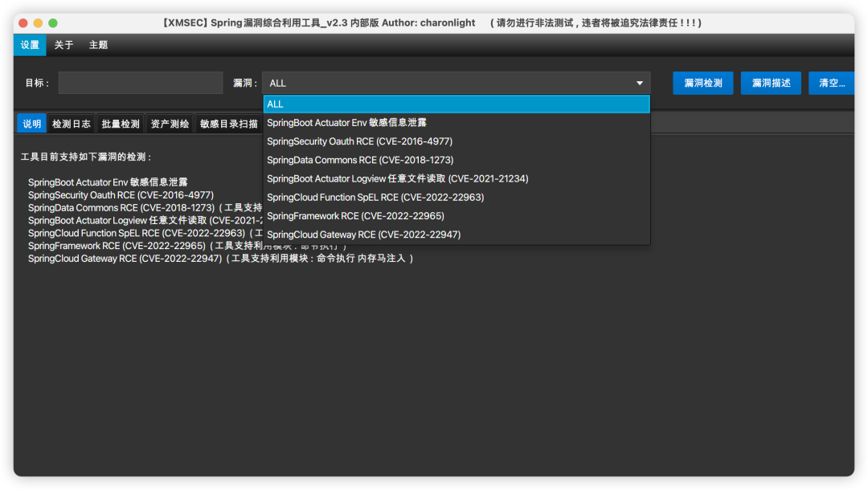
Task: Choose SpringCloud Gateway RCE CVE-2022-22947 option
Action: 457,235
